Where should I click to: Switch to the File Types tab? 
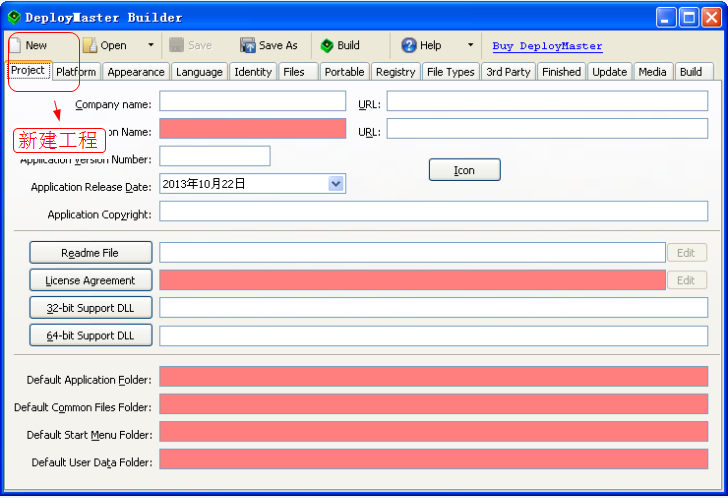click(450, 72)
